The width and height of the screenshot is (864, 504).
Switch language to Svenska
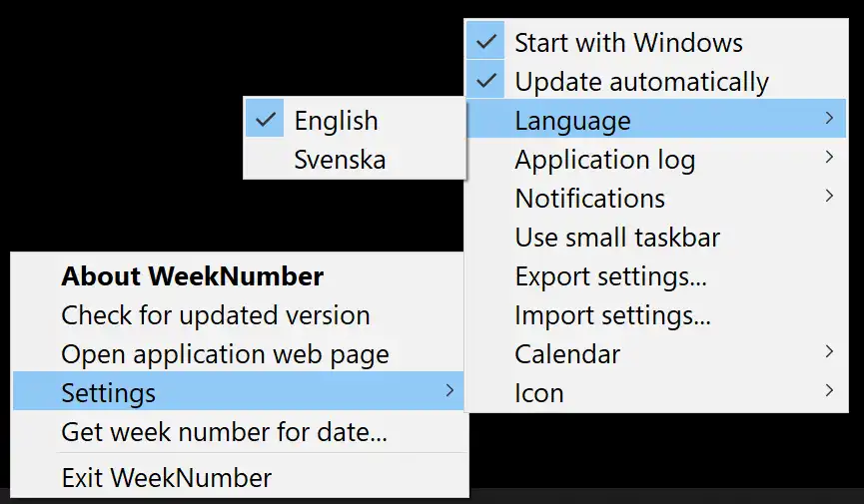(340, 160)
